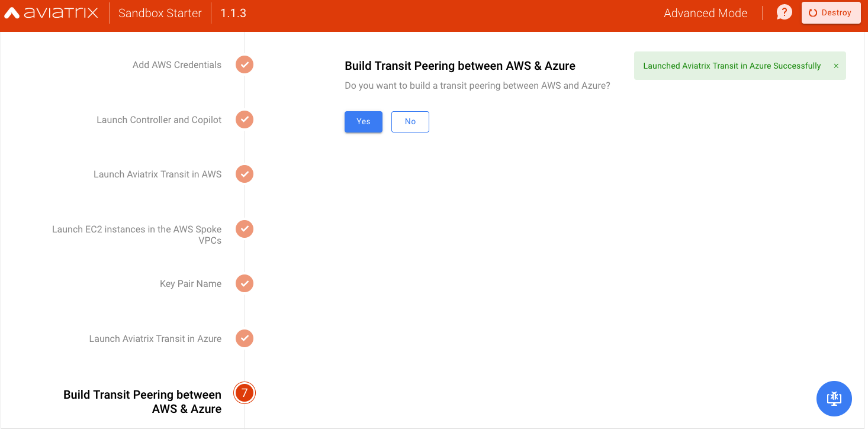Click the Launched Aviatrix Transit success message
This screenshot has height=433, width=868.
732,66
